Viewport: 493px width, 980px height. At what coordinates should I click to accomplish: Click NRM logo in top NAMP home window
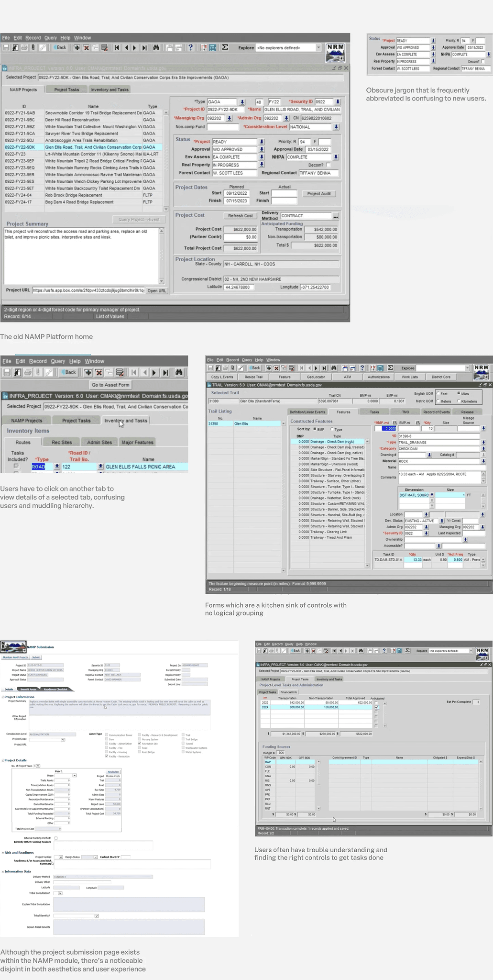(335, 53)
